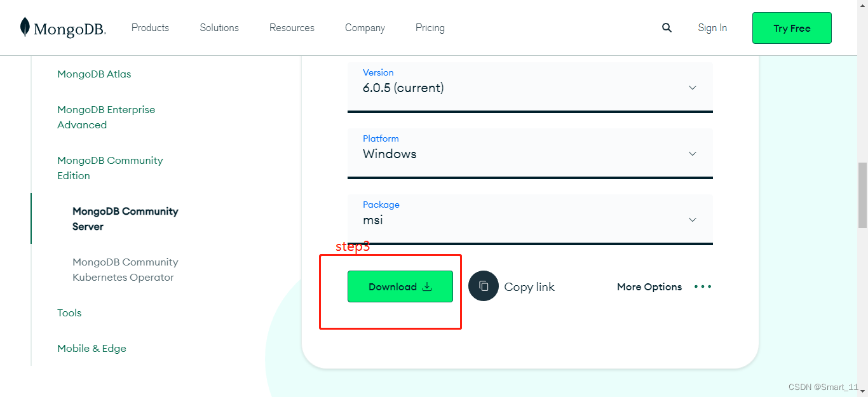Screen dimensions: 868x397
Task: Open the Sign In link
Action: point(712,28)
